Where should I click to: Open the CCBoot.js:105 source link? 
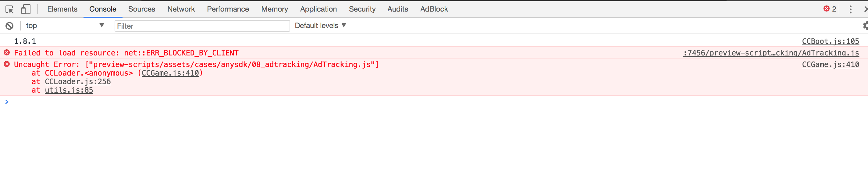point(830,41)
